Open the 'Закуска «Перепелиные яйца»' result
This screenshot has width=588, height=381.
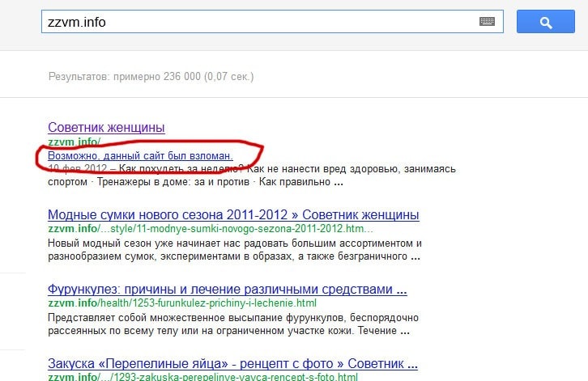click(x=232, y=363)
